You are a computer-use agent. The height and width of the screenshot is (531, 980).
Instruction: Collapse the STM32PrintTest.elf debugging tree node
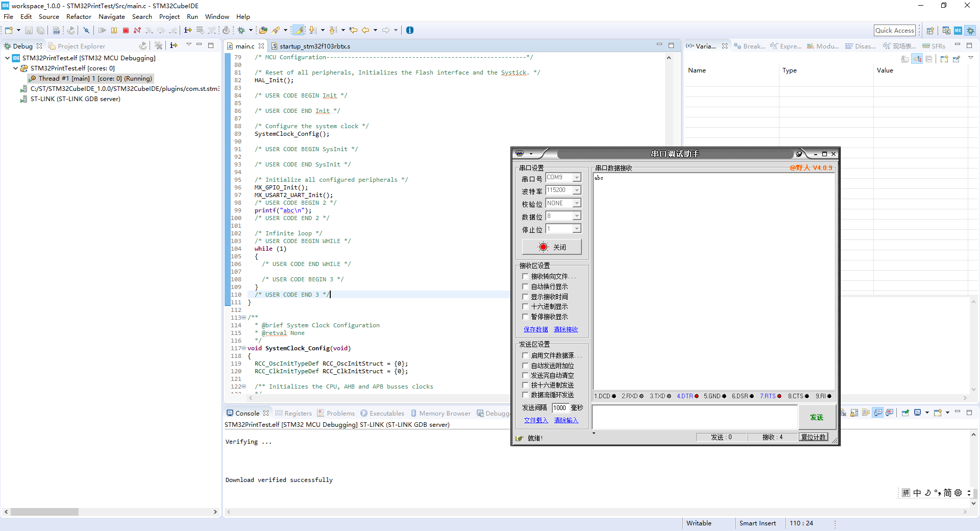[7, 58]
